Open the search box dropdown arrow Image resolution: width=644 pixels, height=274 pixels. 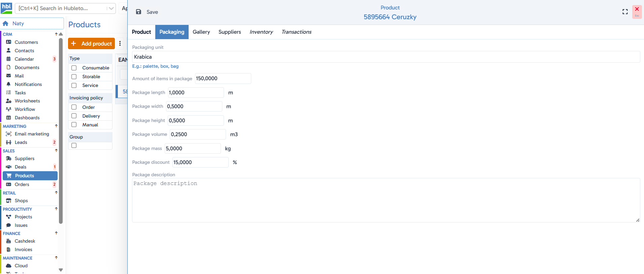pyautogui.click(x=111, y=8)
